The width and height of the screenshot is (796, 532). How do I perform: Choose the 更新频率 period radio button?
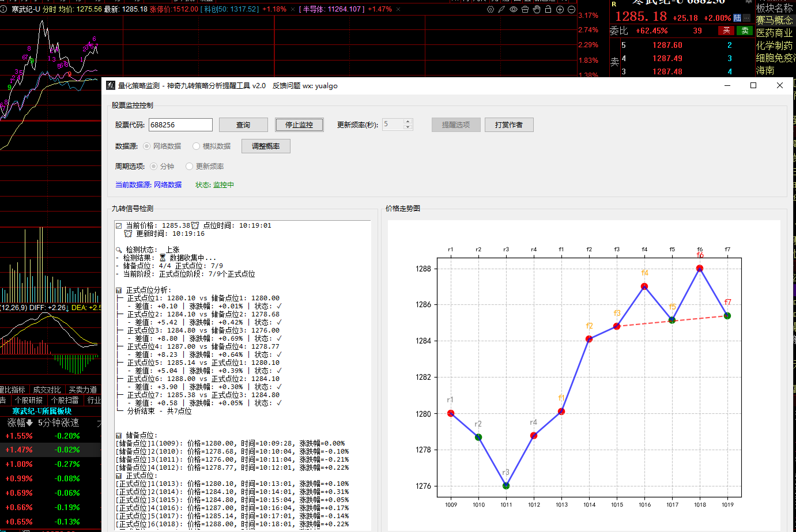tap(190, 167)
